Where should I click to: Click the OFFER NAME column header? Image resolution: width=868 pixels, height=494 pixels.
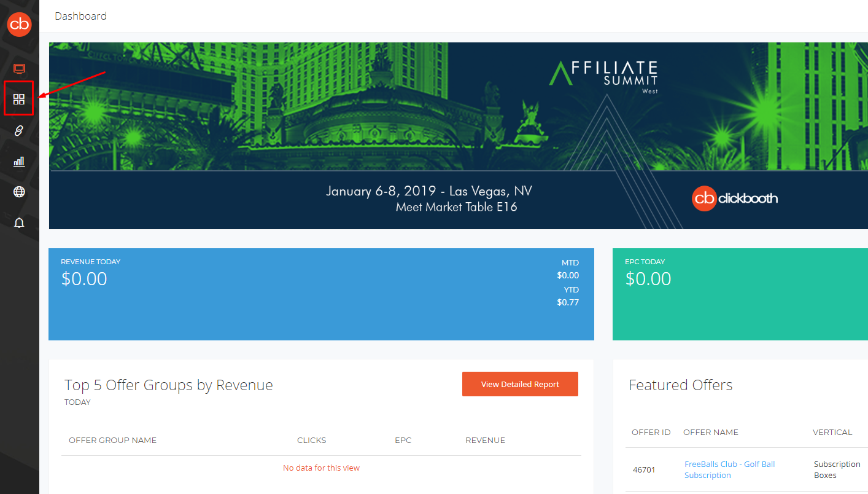click(x=711, y=432)
